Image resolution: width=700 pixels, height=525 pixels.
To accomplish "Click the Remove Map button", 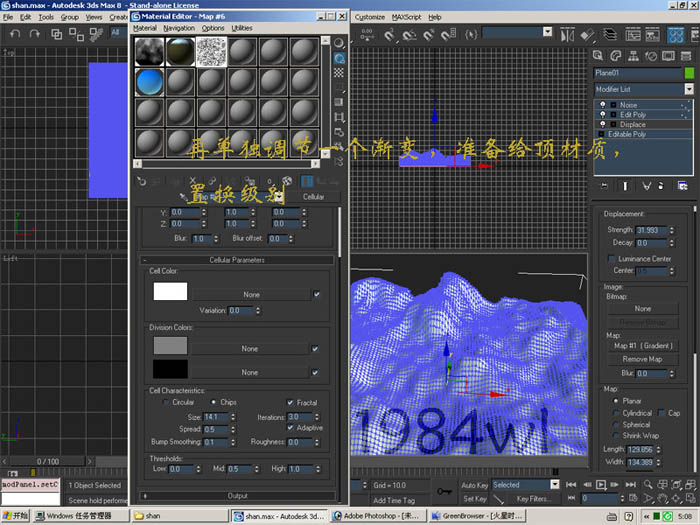I will click(643, 359).
